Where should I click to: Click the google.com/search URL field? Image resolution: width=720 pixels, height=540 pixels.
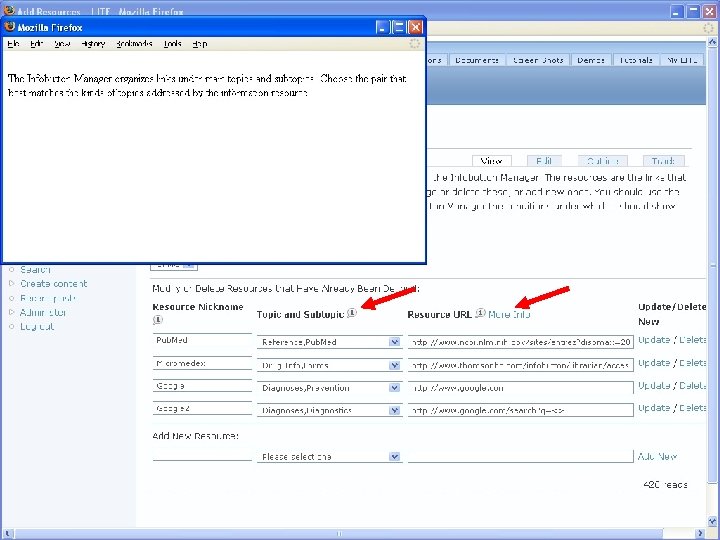pos(521,411)
